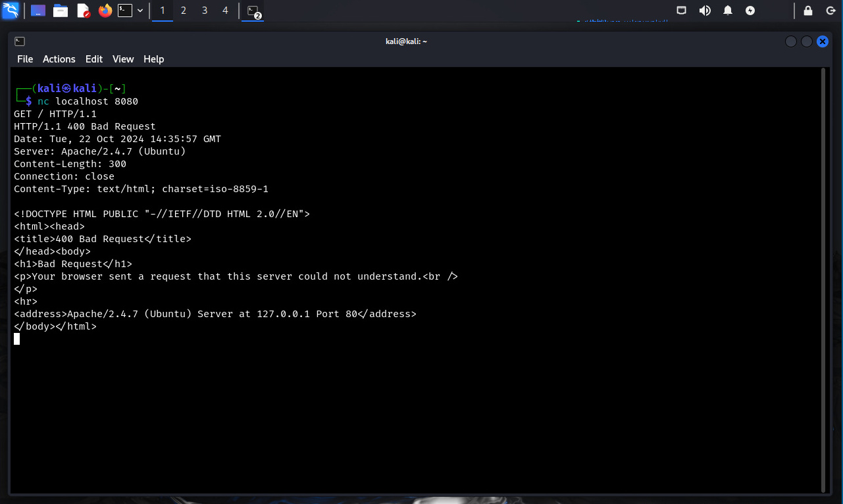Click the log out icon
The image size is (843, 504).
pyautogui.click(x=830, y=11)
